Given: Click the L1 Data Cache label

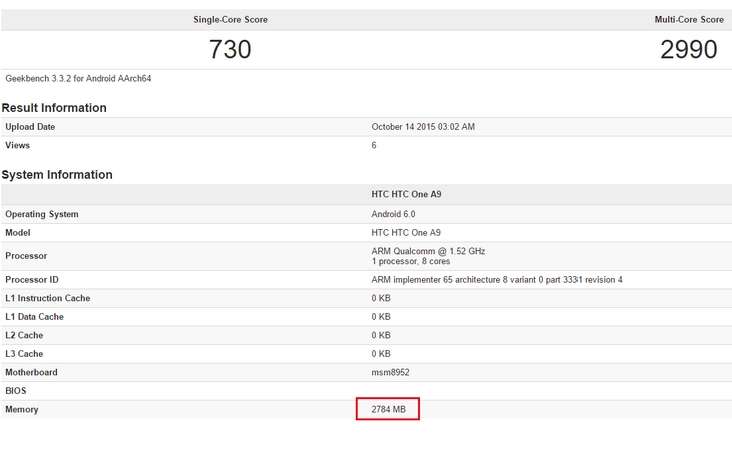Looking at the screenshot, I should click(35, 317).
